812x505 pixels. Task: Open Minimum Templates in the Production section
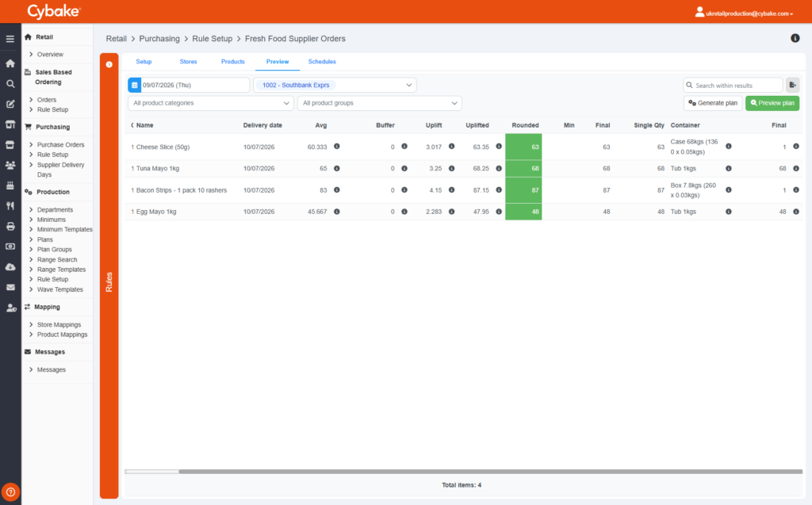pyautogui.click(x=64, y=229)
